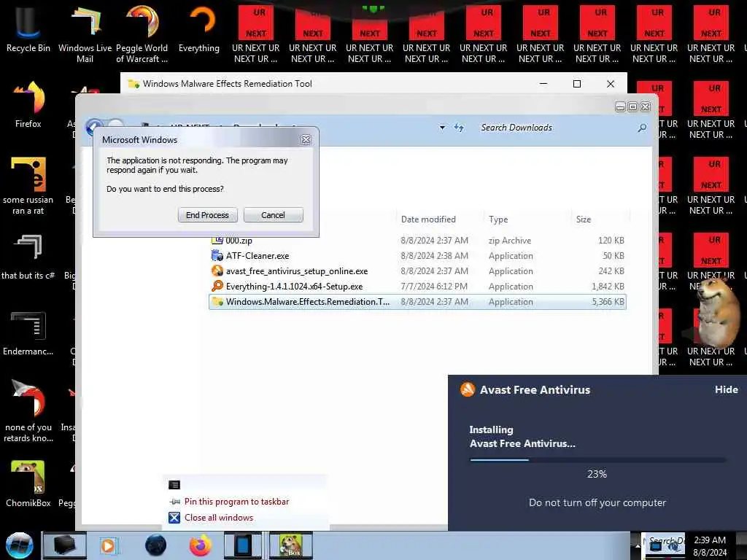Click the jump list program entry
Screen dimensions: 747x560
174,485
